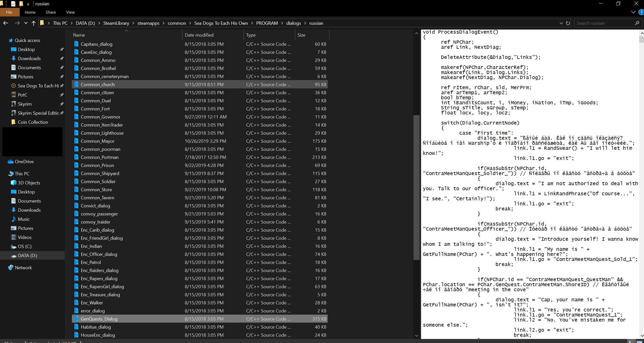644x343 pixels.
Task: Click preview pane scroll up arrow
Action: tap(641, 33)
